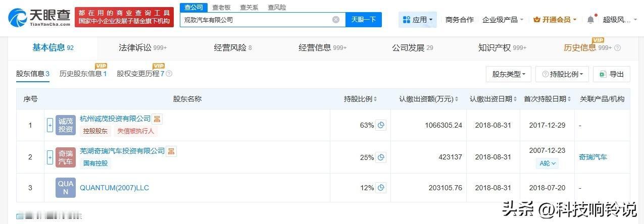The image size is (644, 224).
Task: Clear the search box text
Action: click(336, 20)
